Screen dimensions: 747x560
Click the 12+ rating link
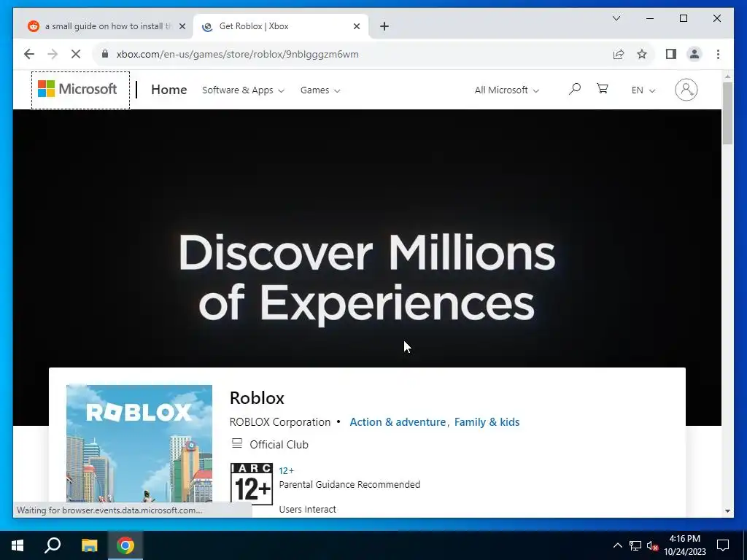[286, 470]
